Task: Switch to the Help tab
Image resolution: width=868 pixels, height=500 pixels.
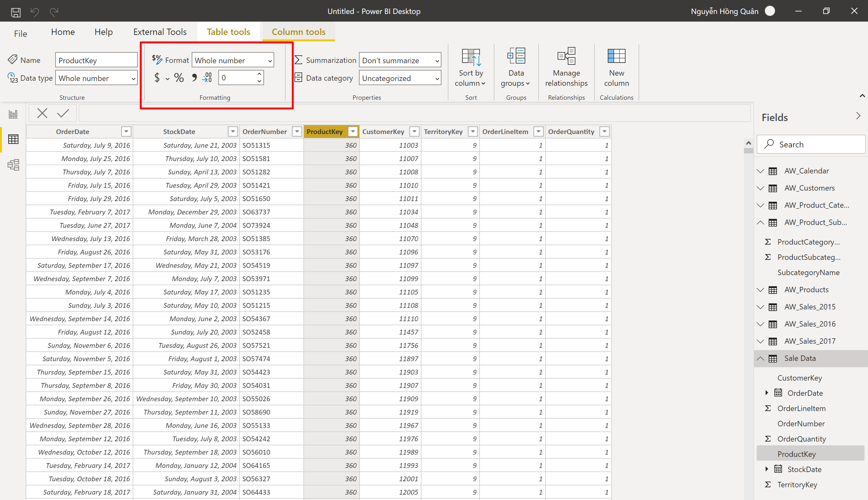Action: (x=103, y=32)
